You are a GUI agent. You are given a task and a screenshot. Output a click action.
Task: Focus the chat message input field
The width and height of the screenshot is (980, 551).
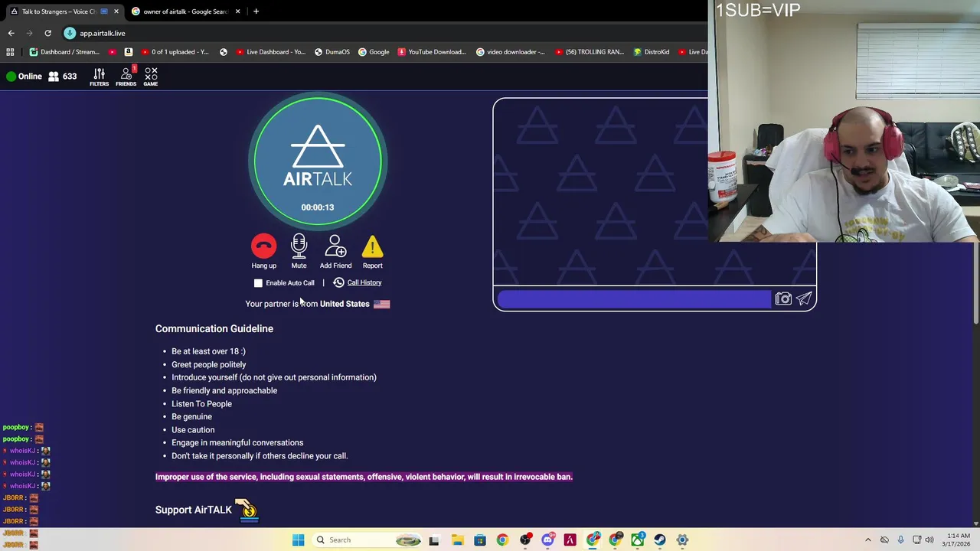[634, 299]
